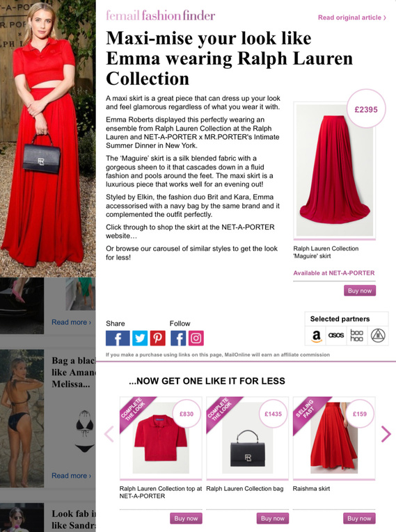The image size is (396, 532).
Task: Buy now the Raishma skirt
Action: click(359, 518)
